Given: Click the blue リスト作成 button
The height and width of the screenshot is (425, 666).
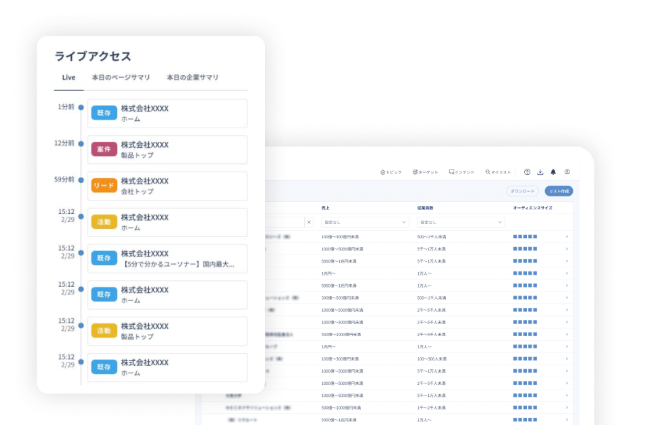Looking at the screenshot, I should point(559,191).
